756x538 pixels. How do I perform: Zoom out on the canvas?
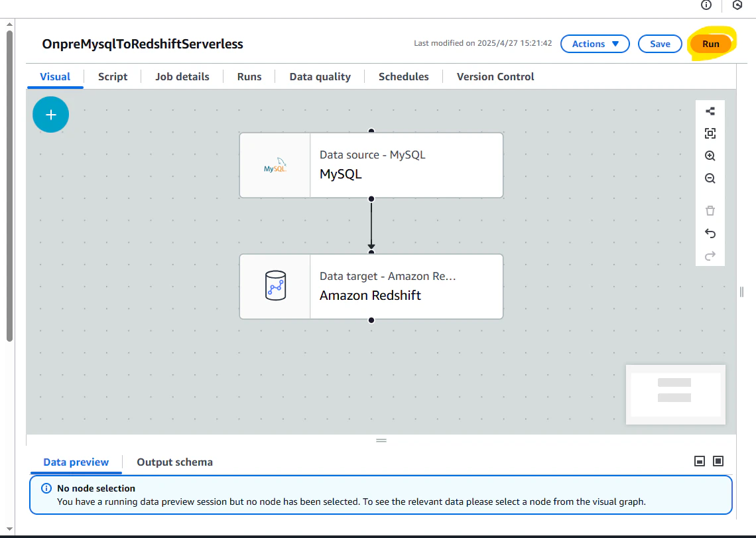pyautogui.click(x=710, y=178)
